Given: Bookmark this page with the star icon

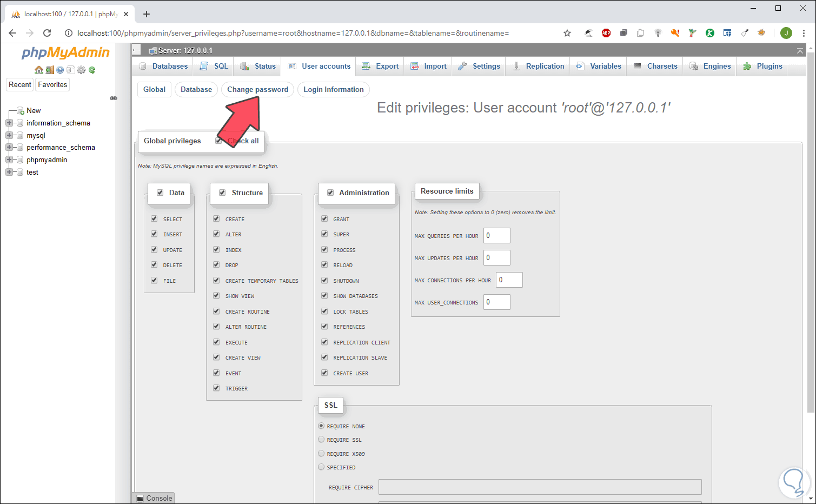Looking at the screenshot, I should point(567,33).
